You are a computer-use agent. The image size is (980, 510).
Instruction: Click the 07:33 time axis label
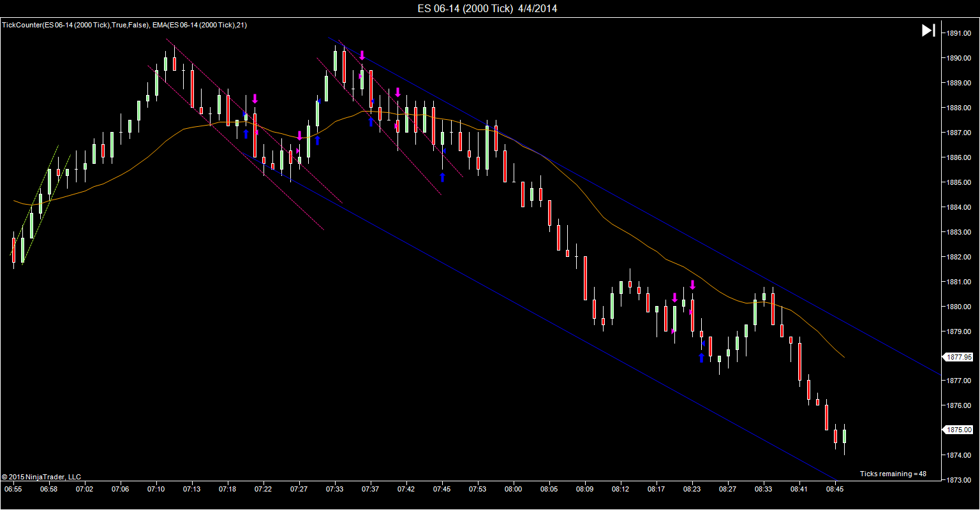point(335,490)
